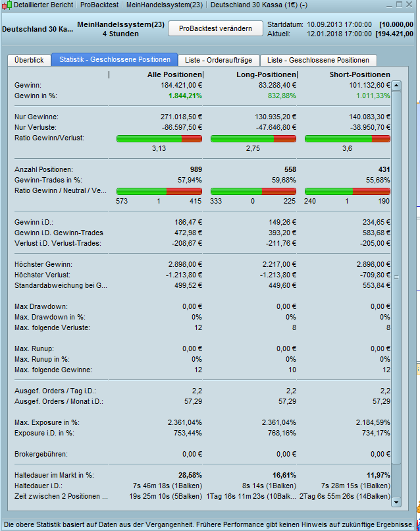Close the Detaillierter Bericht window

(x=409, y=5)
